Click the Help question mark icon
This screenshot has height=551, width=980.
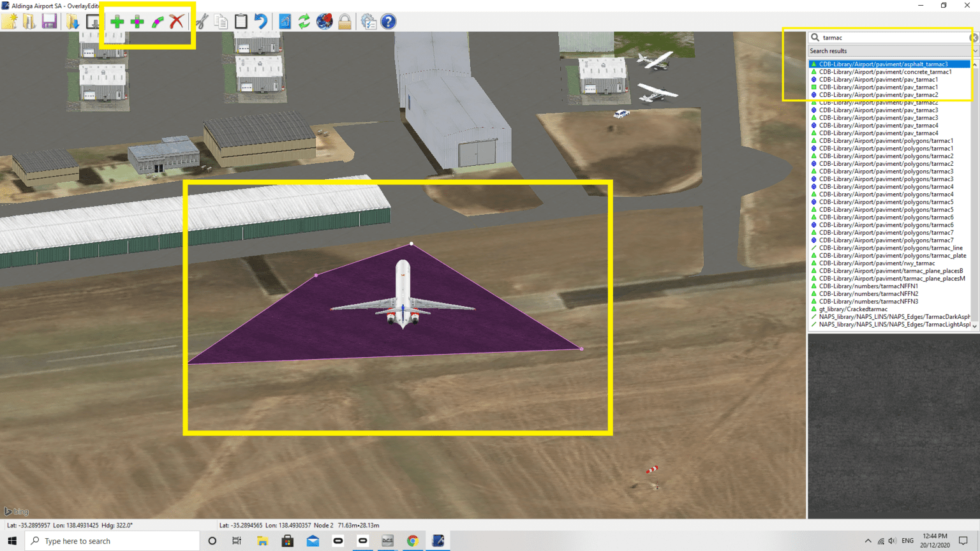[389, 21]
